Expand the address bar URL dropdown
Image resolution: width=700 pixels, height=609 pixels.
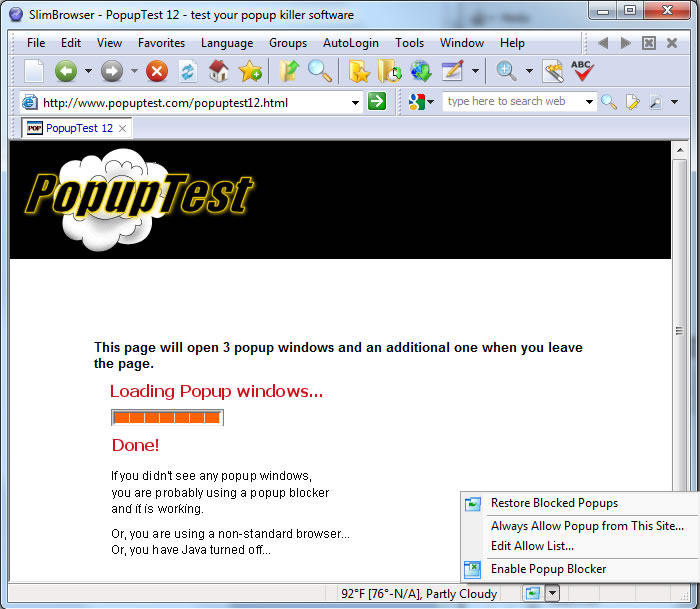[355, 103]
